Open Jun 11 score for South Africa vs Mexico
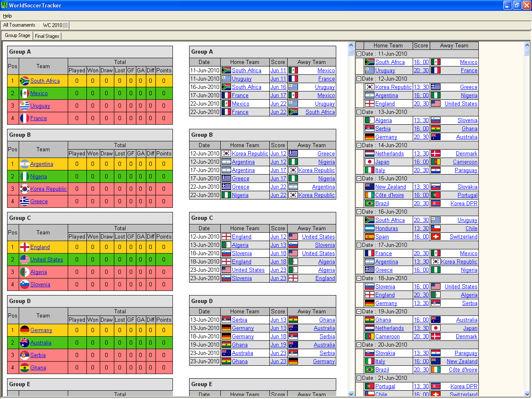This screenshot has width=532, height=399. [278, 70]
